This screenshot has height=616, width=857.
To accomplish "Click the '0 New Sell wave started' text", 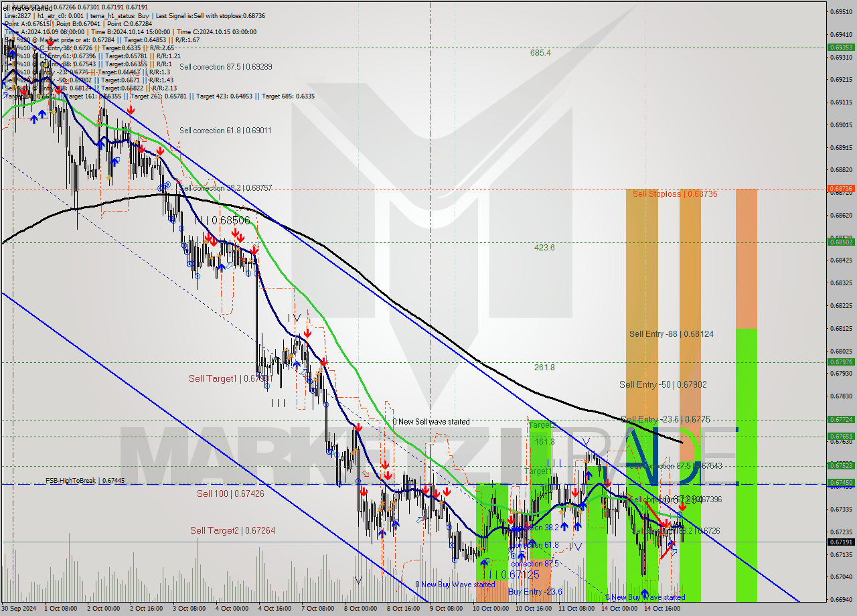I will pyautogui.click(x=431, y=422).
